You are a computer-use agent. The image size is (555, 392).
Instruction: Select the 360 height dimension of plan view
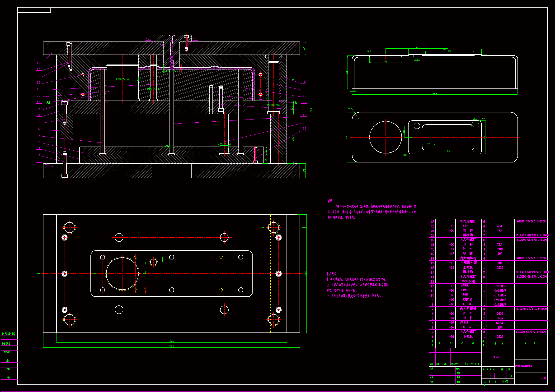(305, 273)
